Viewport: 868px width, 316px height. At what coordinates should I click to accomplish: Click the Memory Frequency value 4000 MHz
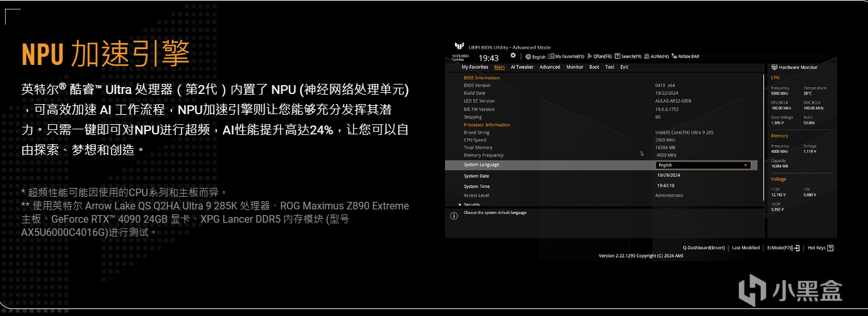(667, 155)
